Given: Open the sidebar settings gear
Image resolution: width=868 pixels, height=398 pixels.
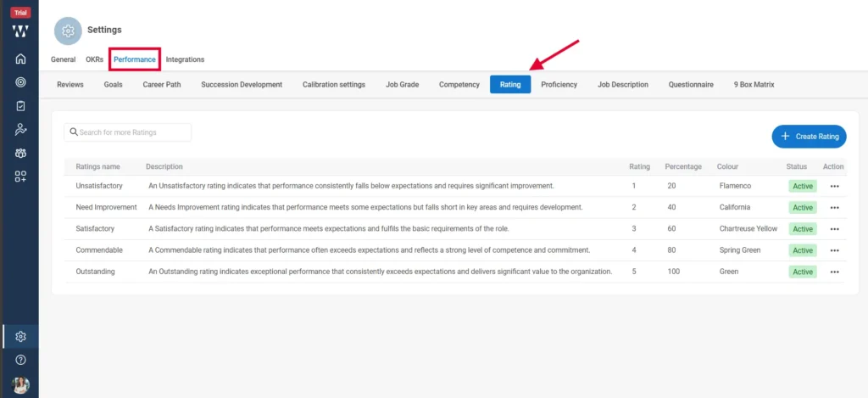Looking at the screenshot, I should tap(20, 336).
